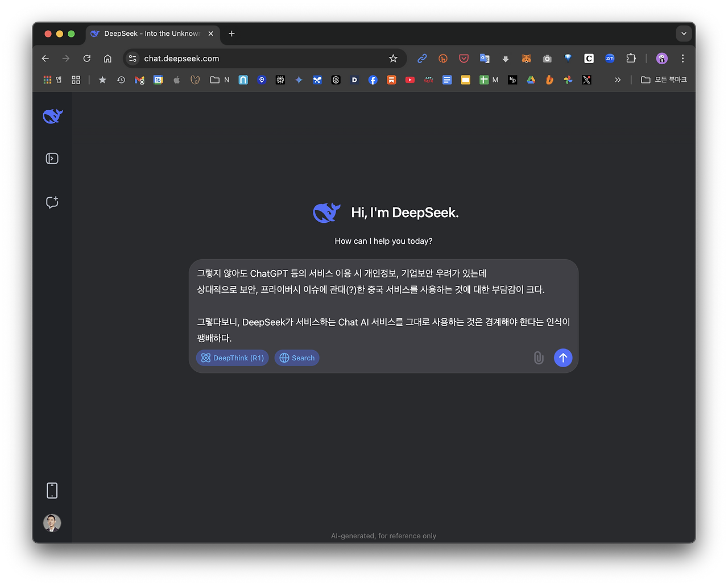Image resolution: width=728 pixels, height=586 pixels.
Task: Click the link chain extension icon
Action: pyautogui.click(x=422, y=59)
